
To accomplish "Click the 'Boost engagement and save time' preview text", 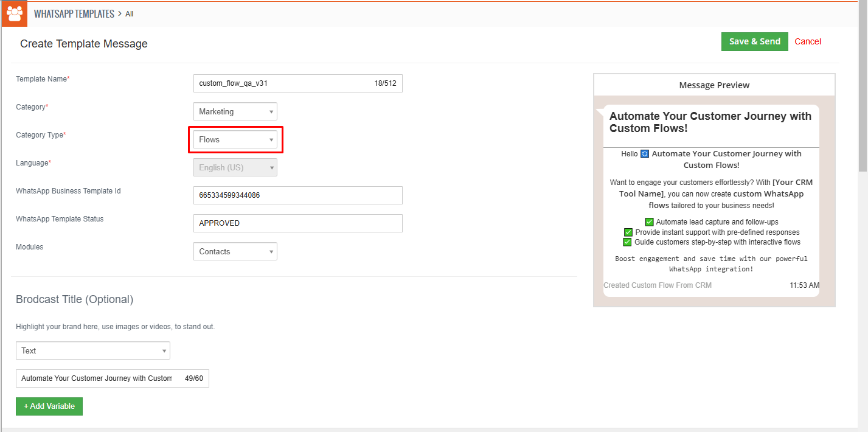I will (711, 263).
